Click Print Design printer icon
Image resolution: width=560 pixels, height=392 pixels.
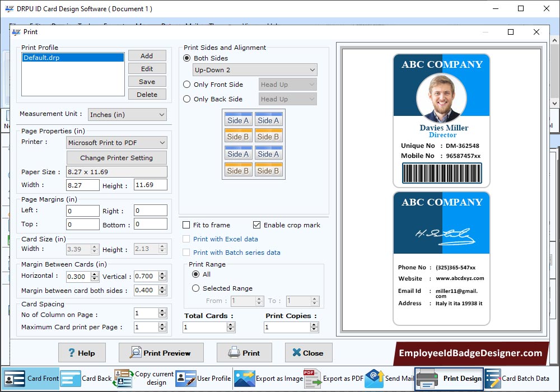point(427,379)
